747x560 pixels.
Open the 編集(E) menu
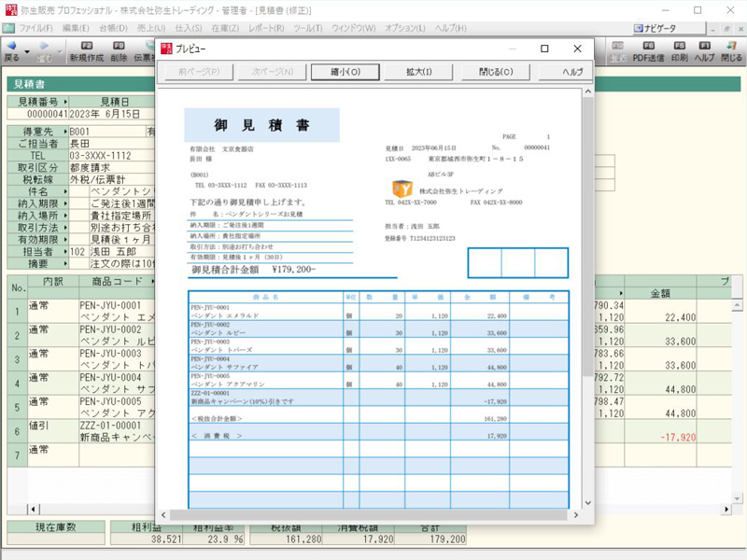(x=76, y=29)
